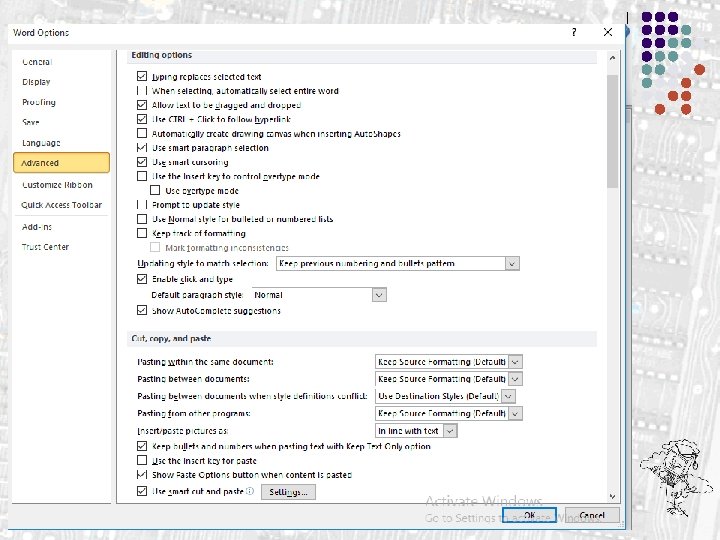This screenshot has width=720, height=540.
Task: Click the Settings... button
Action: click(x=288, y=492)
